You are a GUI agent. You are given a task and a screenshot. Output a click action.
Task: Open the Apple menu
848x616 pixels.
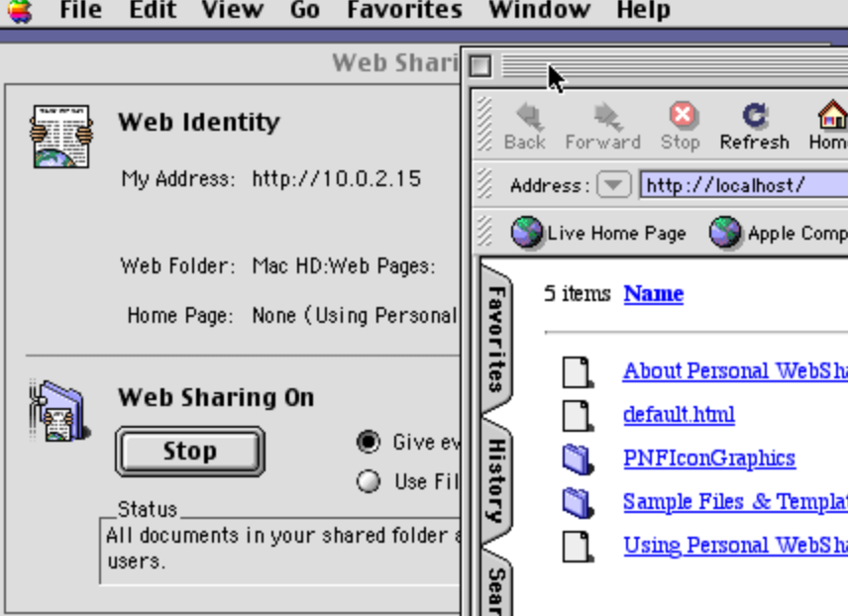pyautogui.click(x=20, y=11)
